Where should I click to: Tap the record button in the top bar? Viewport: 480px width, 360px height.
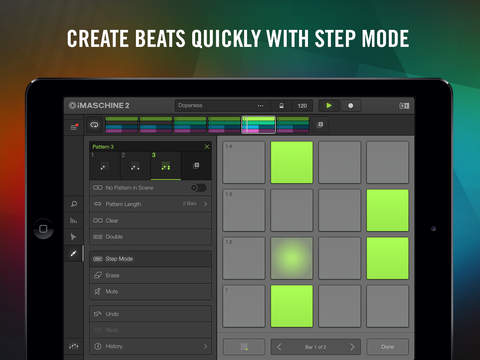pyautogui.click(x=350, y=106)
